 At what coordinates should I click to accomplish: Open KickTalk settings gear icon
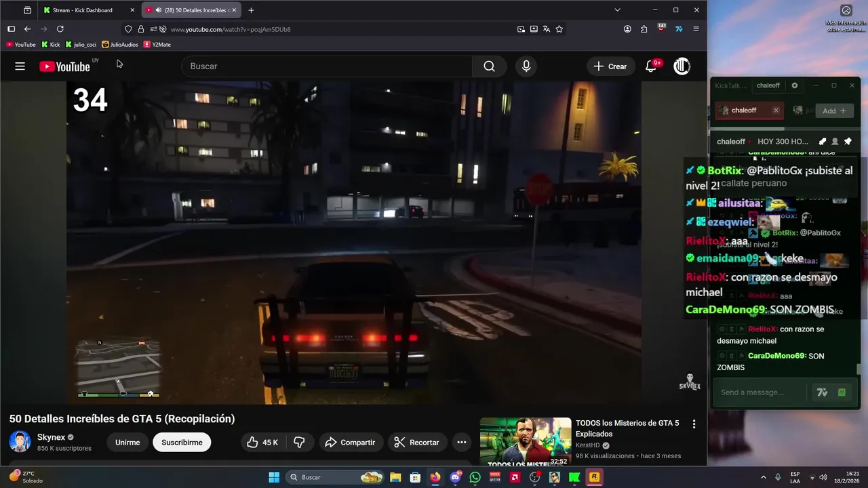coord(795,85)
